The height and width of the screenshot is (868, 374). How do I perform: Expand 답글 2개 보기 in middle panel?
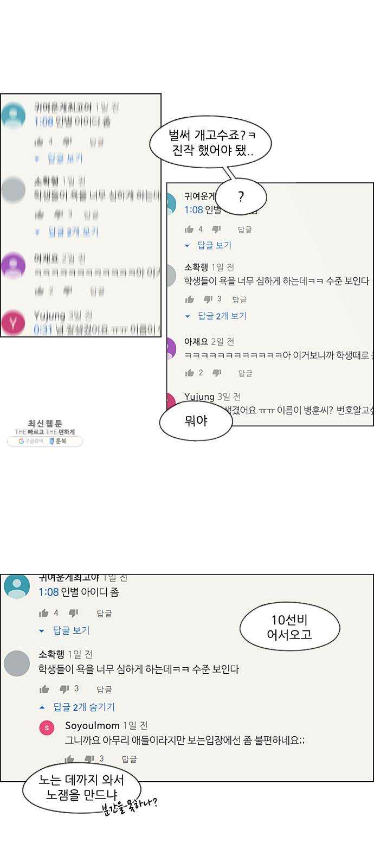[x=216, y=316]
